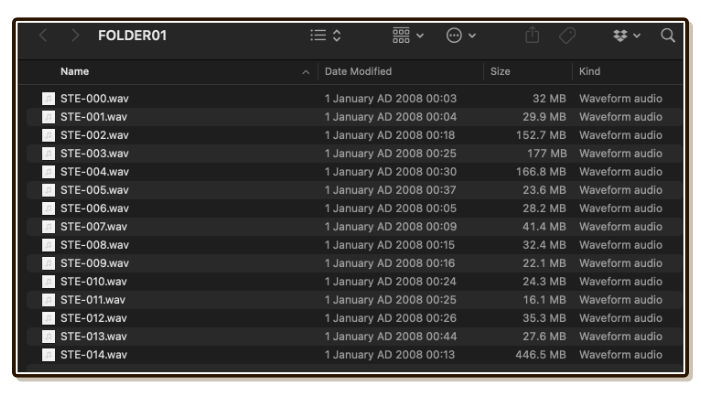701x395 pixels.
Task: Select the file name STE-009.wav
Action: (94, 263)
